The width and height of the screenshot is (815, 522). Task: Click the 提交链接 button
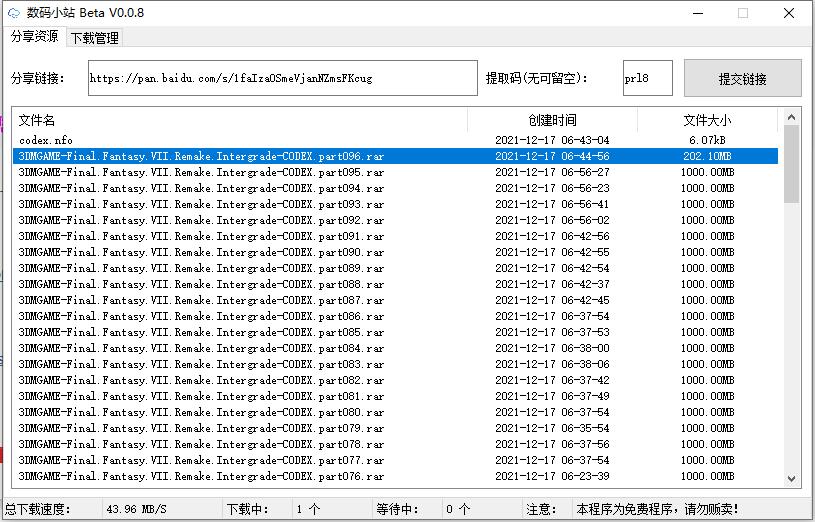[742, 78]
